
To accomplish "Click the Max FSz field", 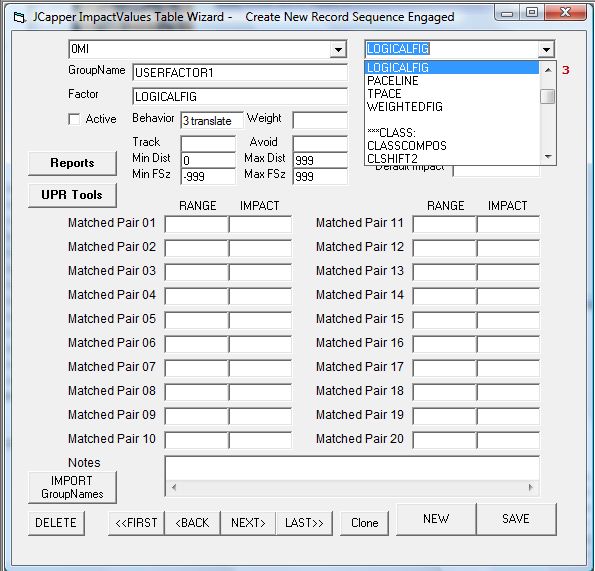I will (320, 176).
